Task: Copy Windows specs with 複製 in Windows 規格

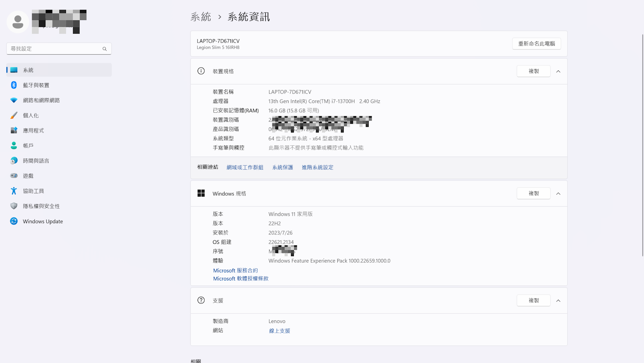Action: pos(533,193)
